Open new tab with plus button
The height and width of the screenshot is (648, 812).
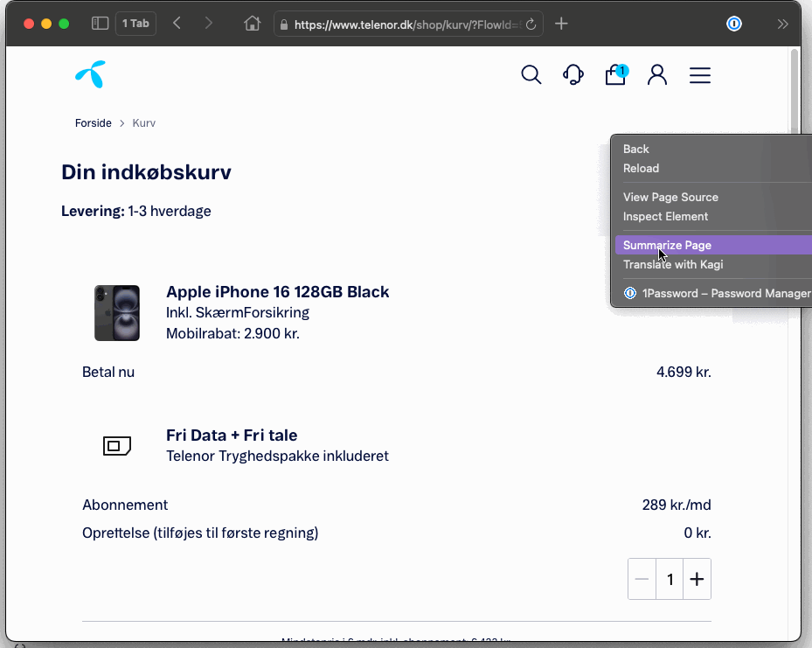561,24
